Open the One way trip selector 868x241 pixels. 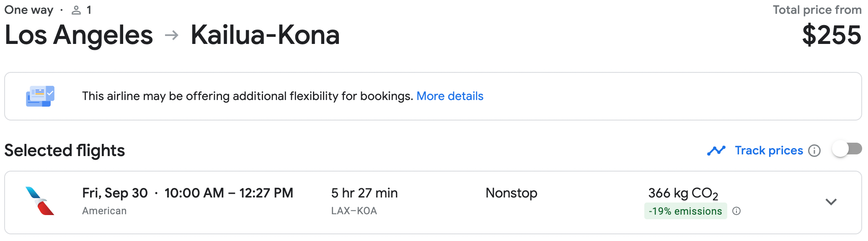(x=28, y=9)
